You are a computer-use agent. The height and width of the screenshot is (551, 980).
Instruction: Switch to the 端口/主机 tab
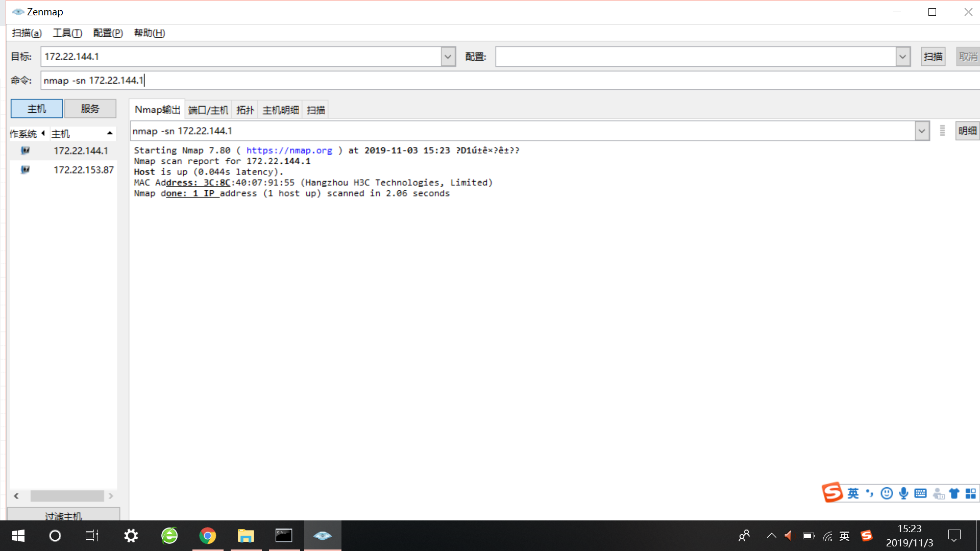point(208,110)
